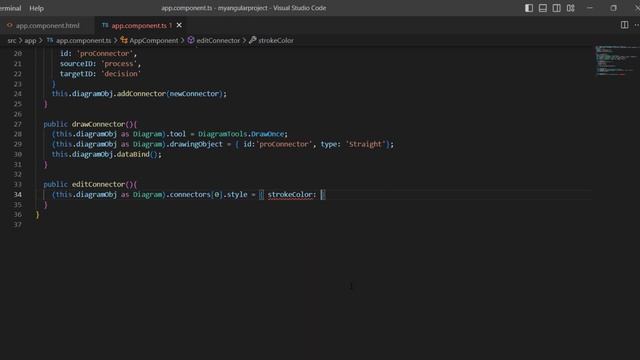Click 'newConnector' argument on line 24
The width and height of the screenshot is (640, 360).
[x=194, y=94]
